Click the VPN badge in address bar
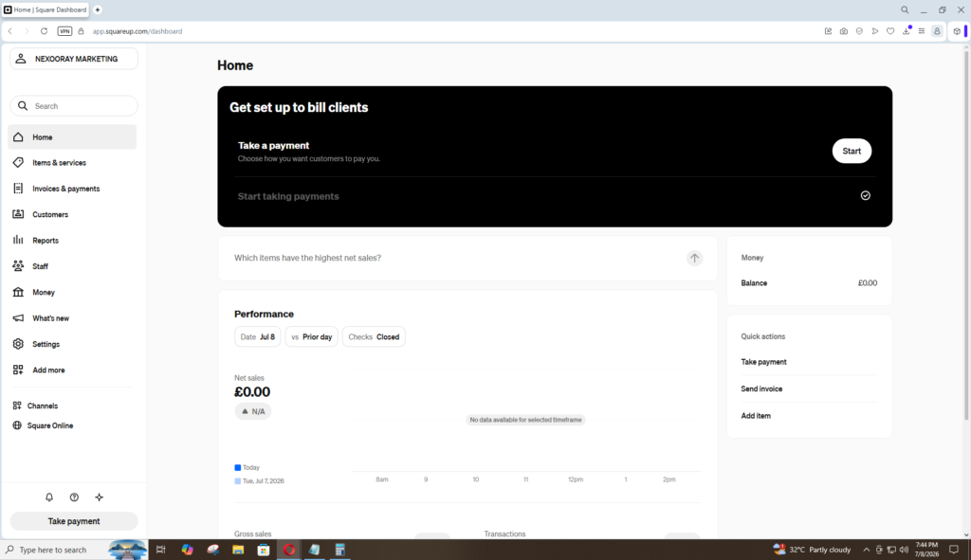 point(64,31)
